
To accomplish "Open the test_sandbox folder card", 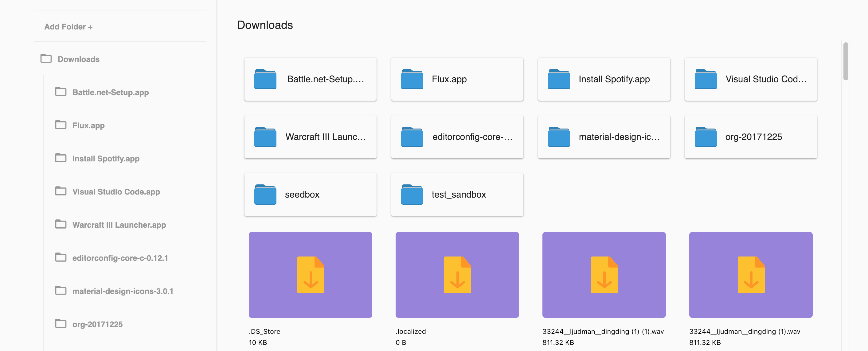I will [x=457, y=195].
